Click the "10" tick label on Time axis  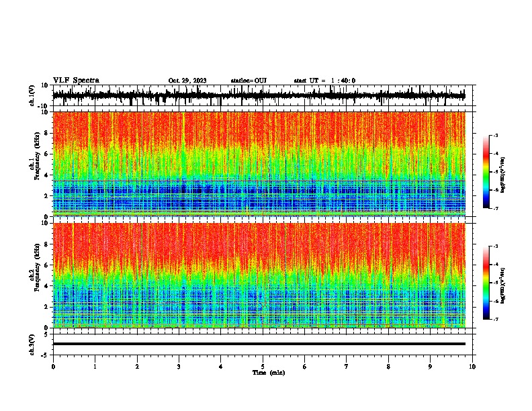(x=472, y=367)
